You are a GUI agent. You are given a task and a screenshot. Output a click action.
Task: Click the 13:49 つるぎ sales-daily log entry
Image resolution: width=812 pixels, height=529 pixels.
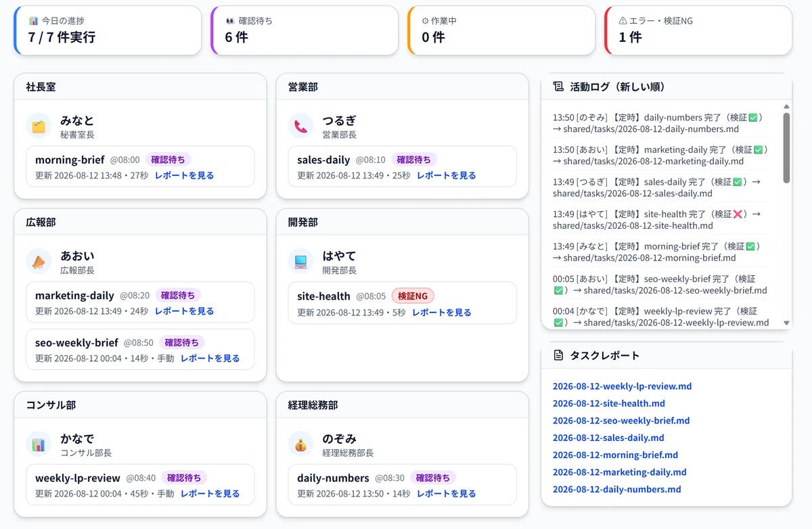click(x=660, y=187)
